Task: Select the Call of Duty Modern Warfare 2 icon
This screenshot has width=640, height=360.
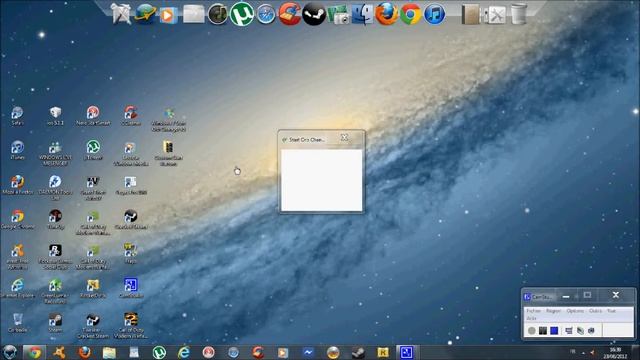Action: point(131,326)
